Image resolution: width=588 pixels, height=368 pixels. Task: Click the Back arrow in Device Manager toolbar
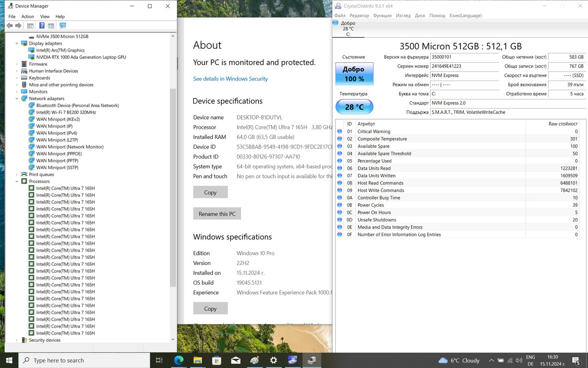coord(9,26)
